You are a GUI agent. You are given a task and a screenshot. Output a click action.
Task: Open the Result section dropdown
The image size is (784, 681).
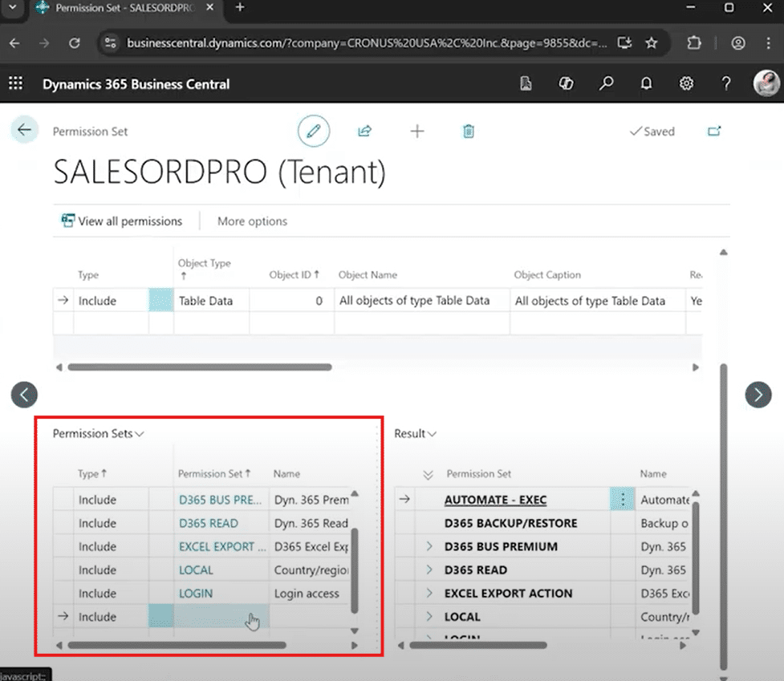click(415, 433)
